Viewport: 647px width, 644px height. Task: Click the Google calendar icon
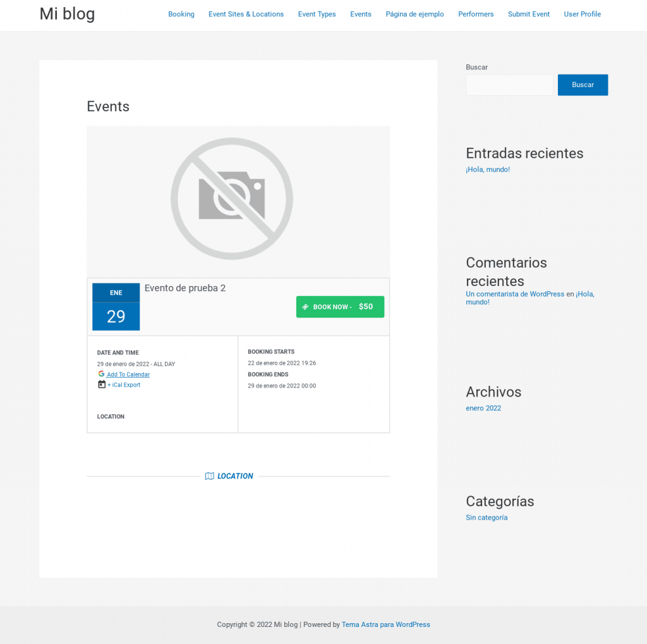point(101,374)
